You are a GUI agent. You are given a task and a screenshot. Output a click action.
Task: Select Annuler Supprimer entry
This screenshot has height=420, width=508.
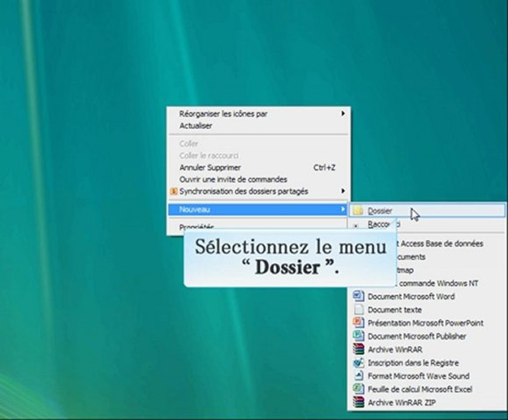point(258,167)
